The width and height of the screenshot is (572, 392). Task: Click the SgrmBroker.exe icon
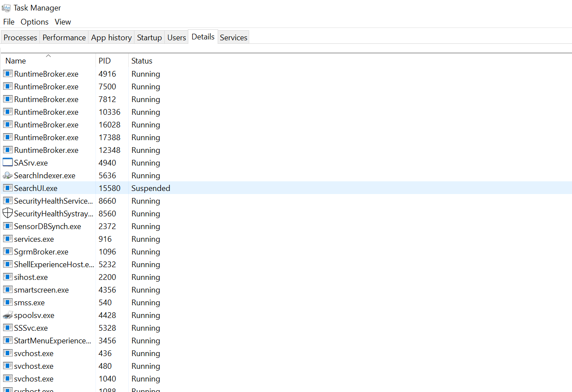pos(8,251)
